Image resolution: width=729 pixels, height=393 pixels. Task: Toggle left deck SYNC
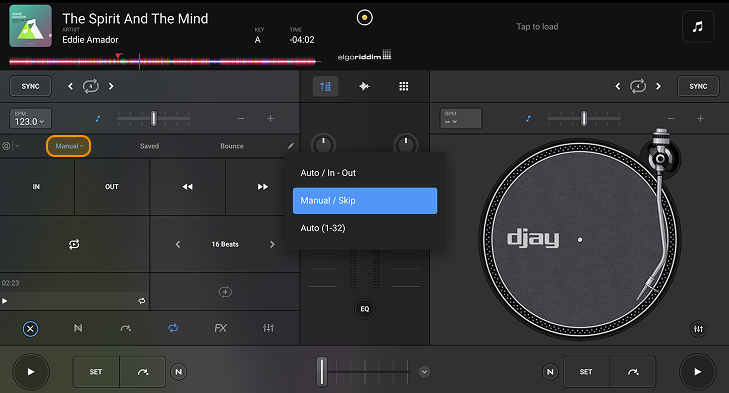click(x=30, y=86)
